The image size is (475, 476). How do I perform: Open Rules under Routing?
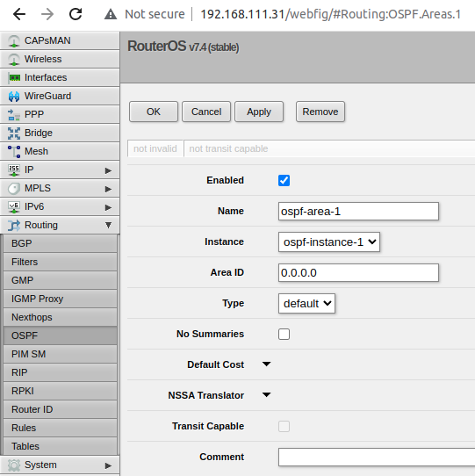tap(60, 428)
